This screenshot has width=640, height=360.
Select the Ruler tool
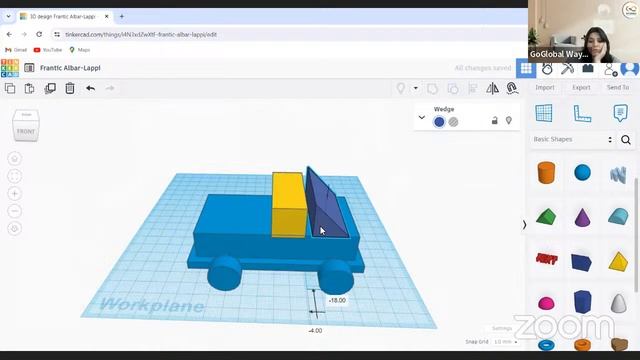[582, 113]
